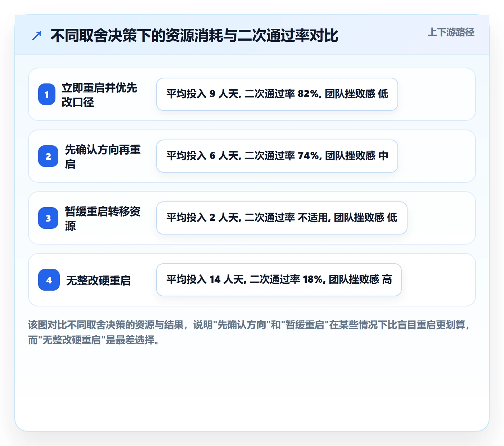Open the box showing 平均投入 14 人天
The height and width of the screenshot is (446, 504).
[x=279, y=280]
